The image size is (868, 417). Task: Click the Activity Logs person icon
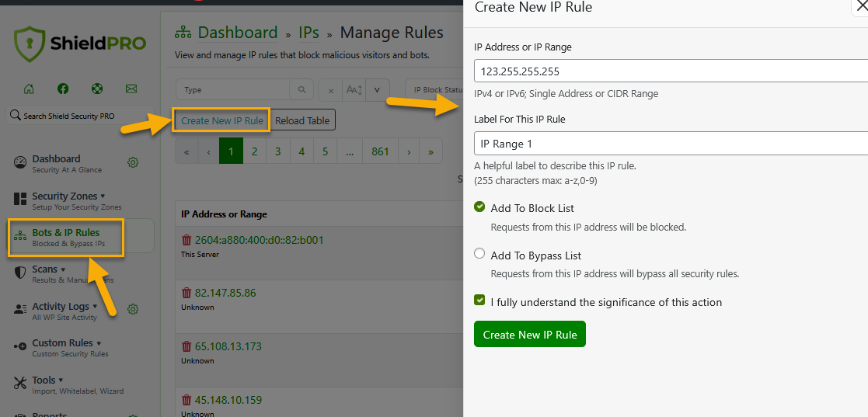click(x=20, y=309)
